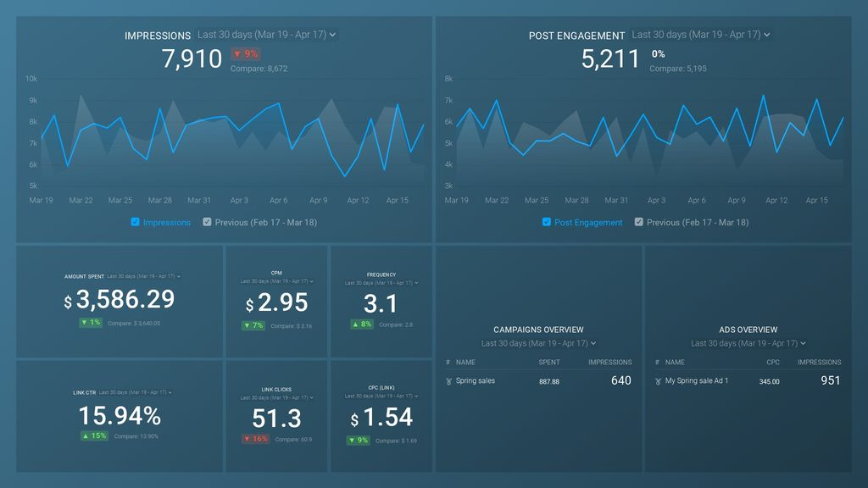The image size is (868, 488).
Task: Click the Amount Spent $3,586.29 value
Action: pyautogui.click(x=120, y=299)
